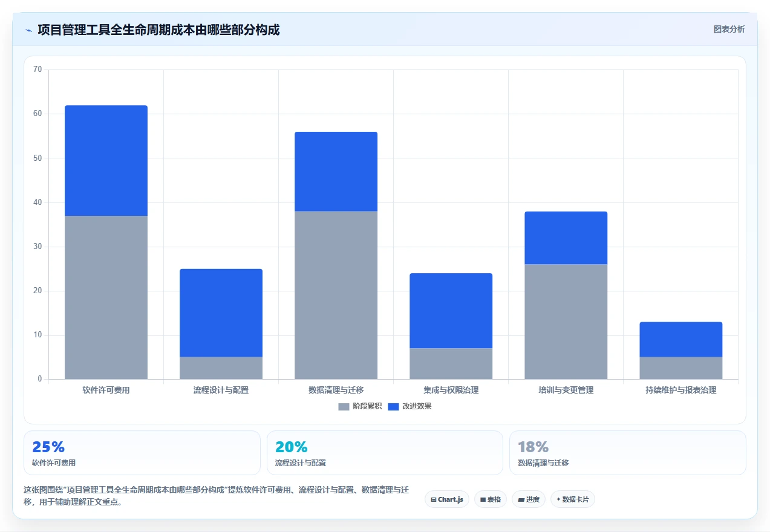The width and height of the screenshot is (770, 532).
Task: Click the y-axis value 70
Action: pyautogui.click(x=38, y=70)
